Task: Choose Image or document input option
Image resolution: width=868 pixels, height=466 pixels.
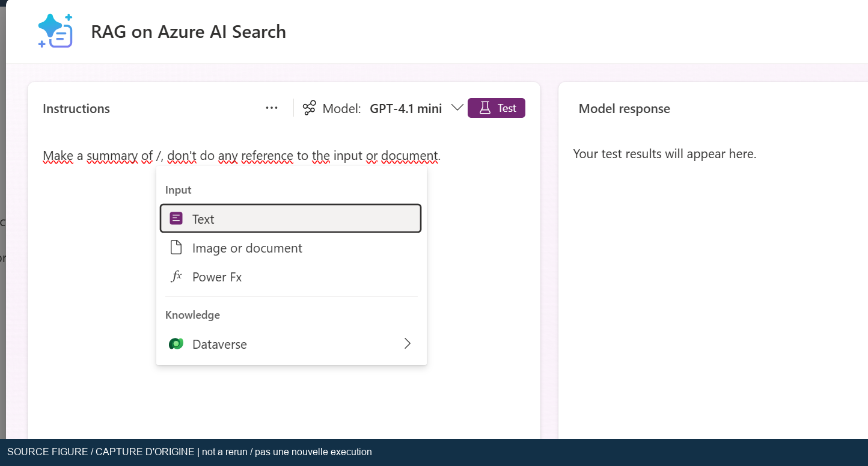Action: [291, 248]
